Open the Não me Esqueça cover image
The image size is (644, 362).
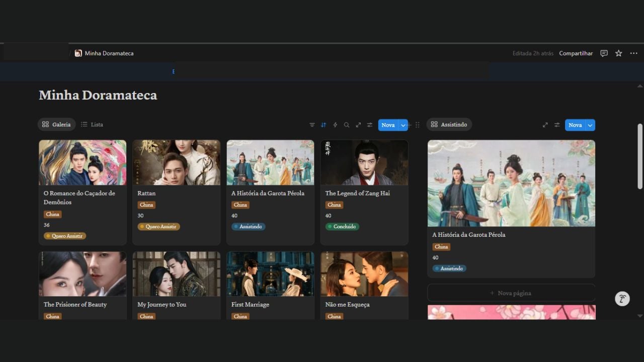point(364,274)
